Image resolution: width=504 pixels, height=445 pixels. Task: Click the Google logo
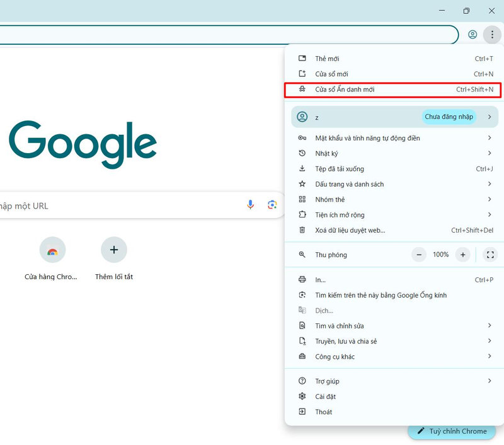click(83, 144)
